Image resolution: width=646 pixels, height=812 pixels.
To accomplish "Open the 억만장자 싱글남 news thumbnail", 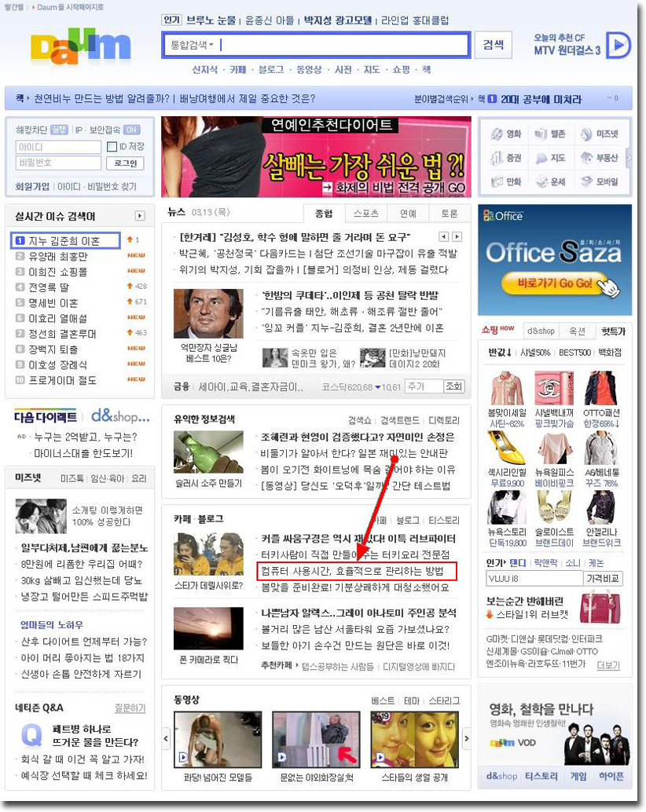I will [209, 313].
